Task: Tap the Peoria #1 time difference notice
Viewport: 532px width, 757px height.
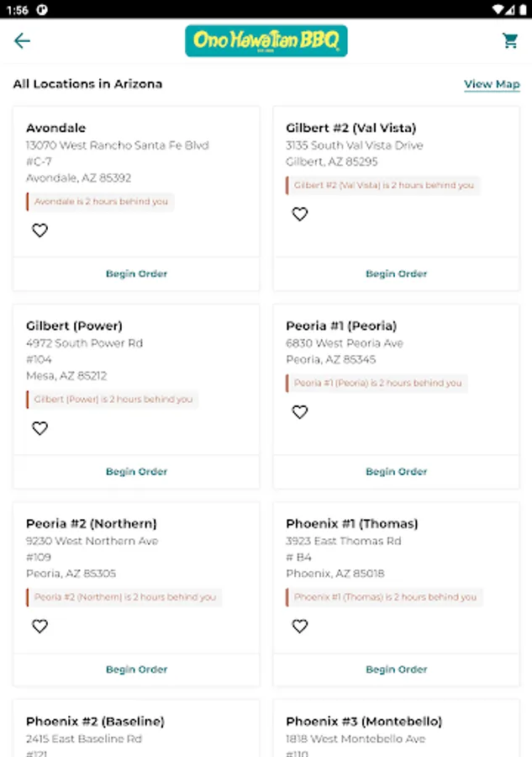Action: click(377, 383)
